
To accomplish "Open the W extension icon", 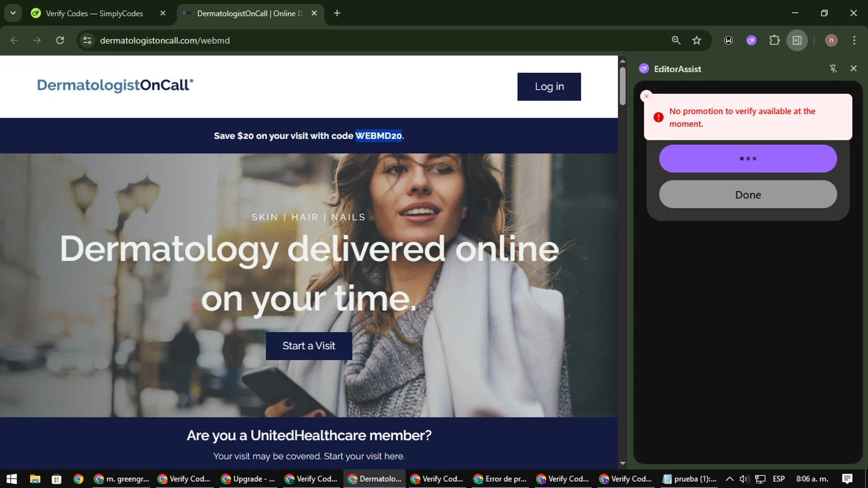I will [729, 40].
